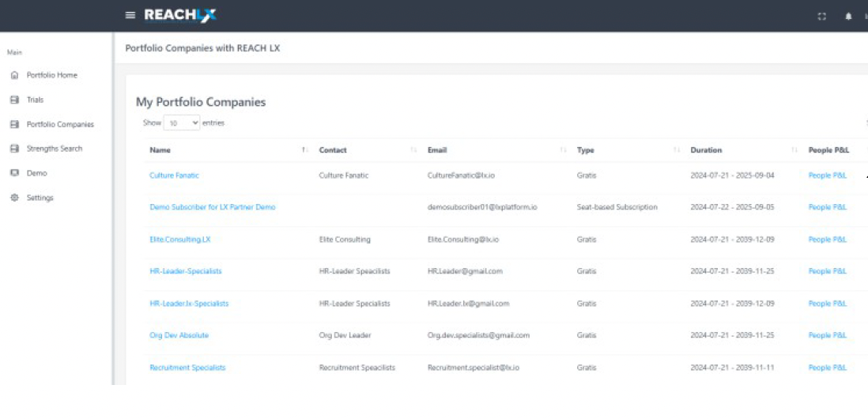Image resolution: width=868 pixels, height=419 pixels.
Task: Select email Org.dev.specialists@gmail.com
Action: 478,335
